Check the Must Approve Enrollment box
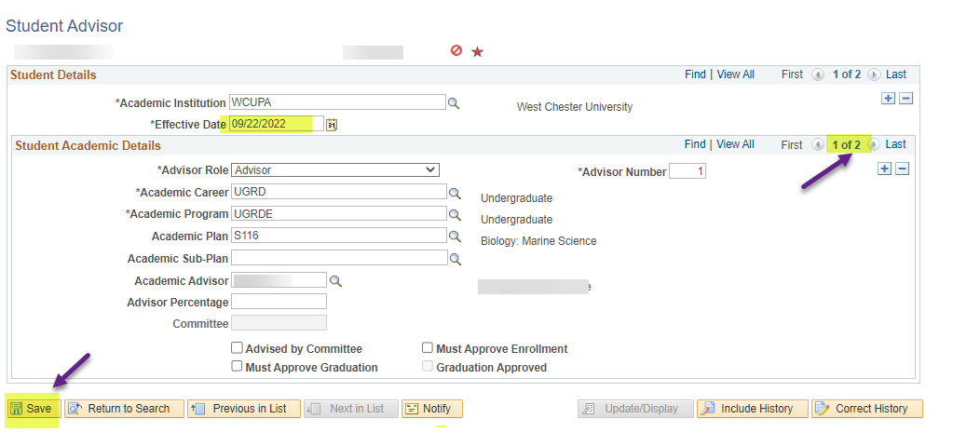The width and height of the screenshot is (980, 446). (x=428, y=348)
